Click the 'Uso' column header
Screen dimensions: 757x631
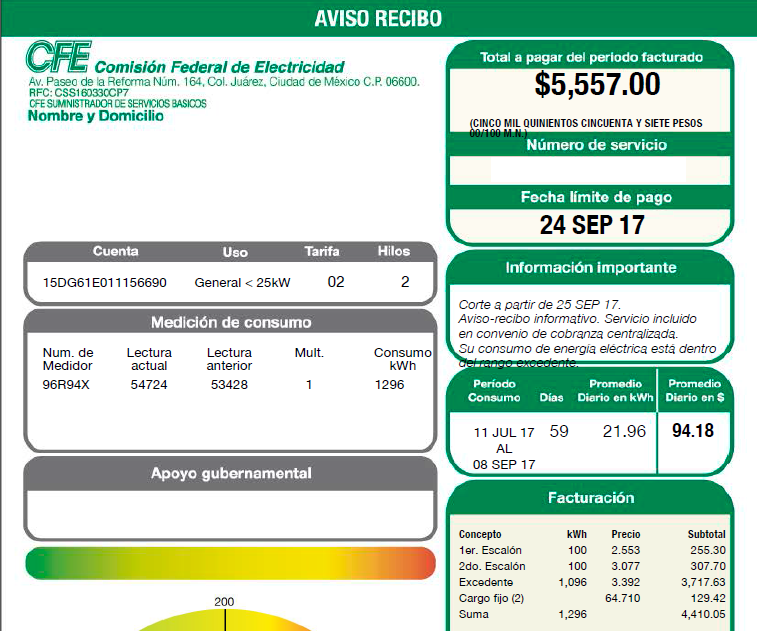pyautogui.click(x=235, y=252)
